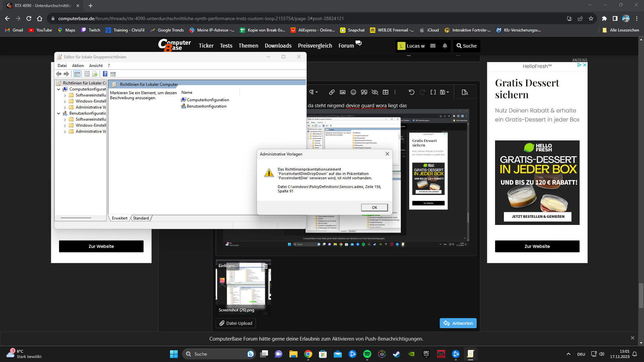Click the insert image icon
This screenshot has height=362, width=644.
coord(342,92)
